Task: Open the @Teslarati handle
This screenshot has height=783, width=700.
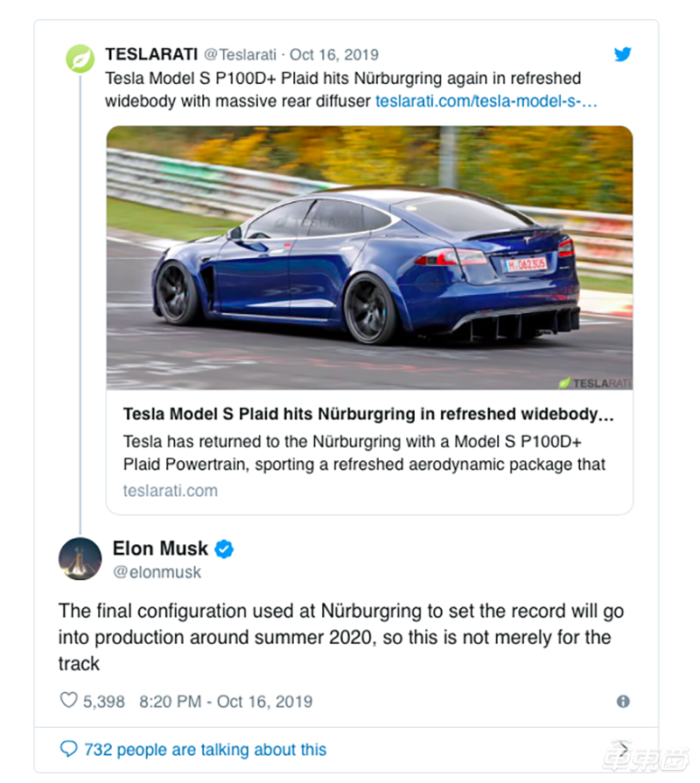Action: 240,54
